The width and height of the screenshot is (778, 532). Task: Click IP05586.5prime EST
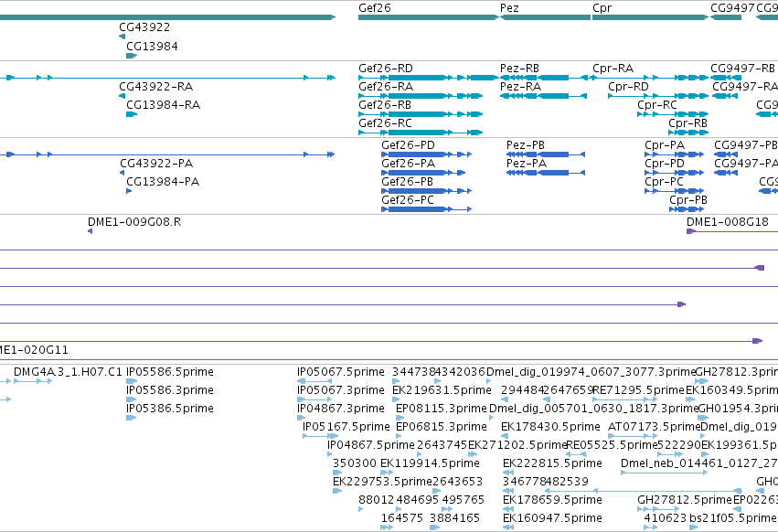(170, 372)
